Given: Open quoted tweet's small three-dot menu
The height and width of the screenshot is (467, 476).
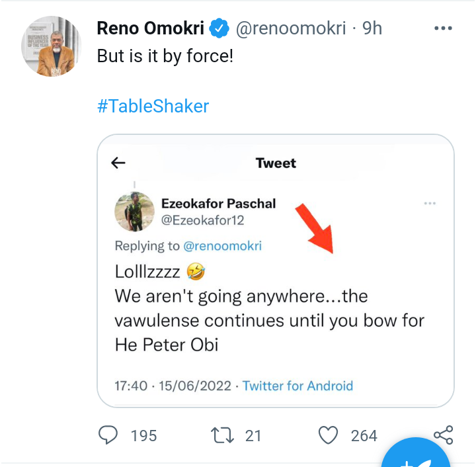Looking at the screenshot, I should coord(430,203).
